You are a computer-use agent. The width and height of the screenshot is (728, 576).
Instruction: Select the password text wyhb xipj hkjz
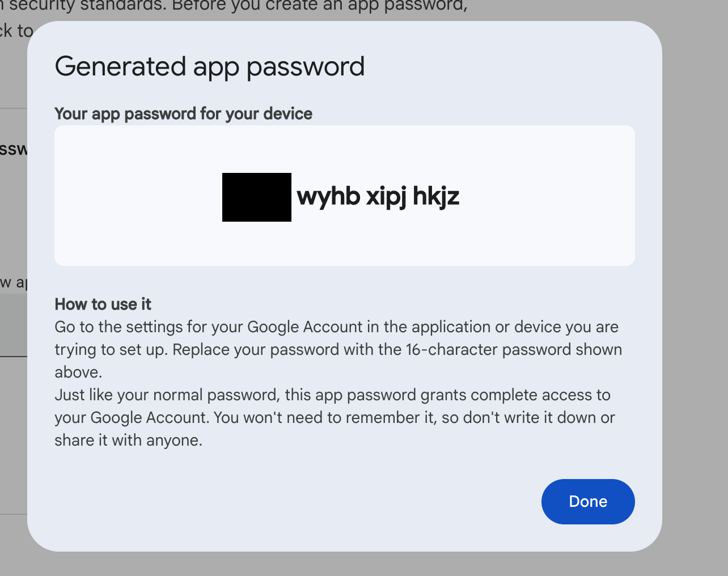coord(378,197)
